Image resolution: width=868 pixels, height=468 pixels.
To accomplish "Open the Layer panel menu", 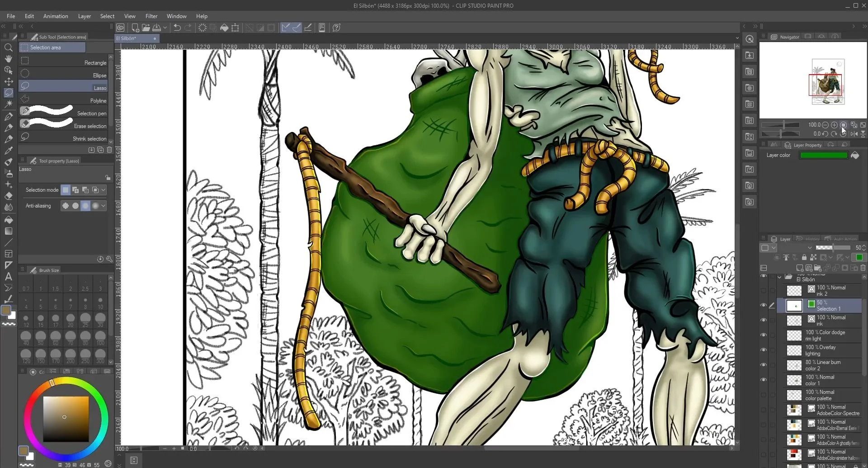I will point(764,239).
